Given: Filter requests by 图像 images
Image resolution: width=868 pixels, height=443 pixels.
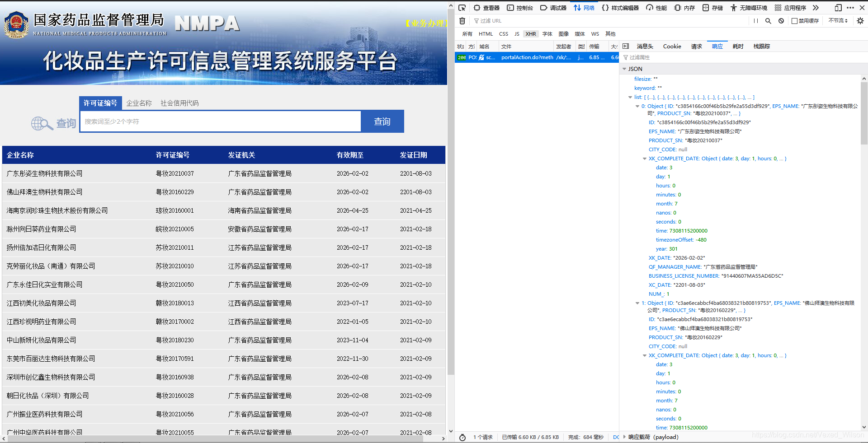Looking at the screenshot, I should click(563, 34).
